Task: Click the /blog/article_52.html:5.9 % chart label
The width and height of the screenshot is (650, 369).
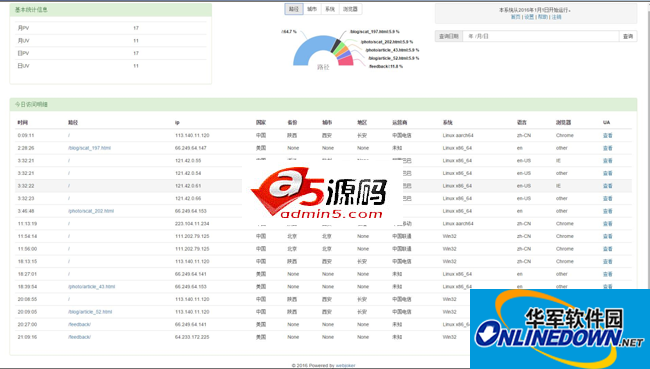Action: pos(394,58)
